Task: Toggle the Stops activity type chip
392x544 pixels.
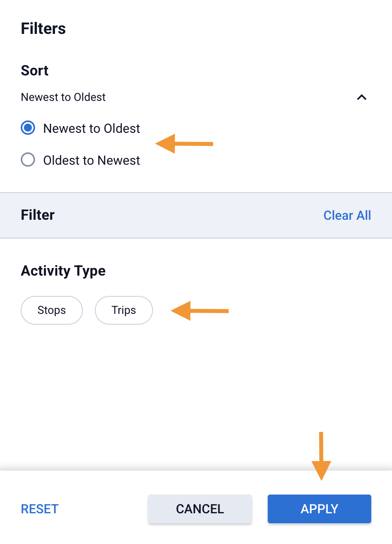Action: (x=52, y=310)
